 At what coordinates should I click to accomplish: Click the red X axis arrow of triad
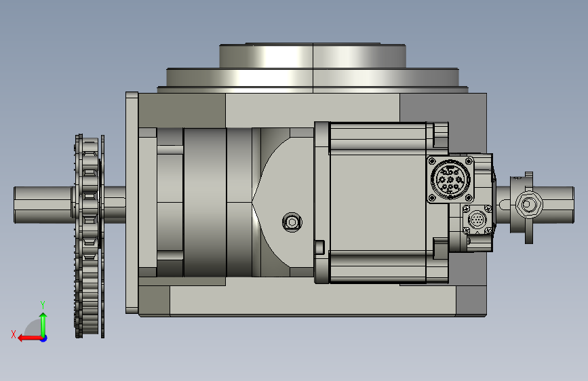[x=30, y=338]
